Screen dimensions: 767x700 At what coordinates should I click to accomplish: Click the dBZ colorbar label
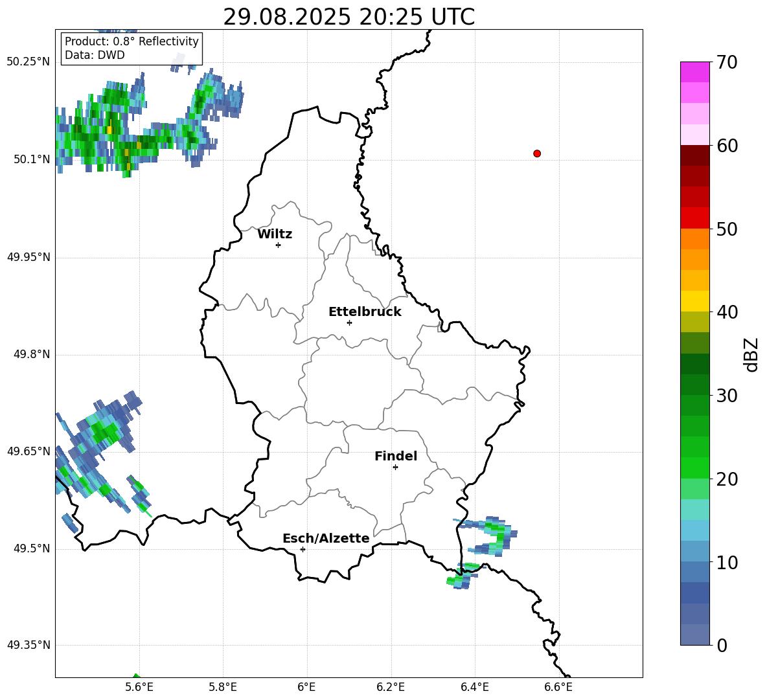(x=751, y=354)
